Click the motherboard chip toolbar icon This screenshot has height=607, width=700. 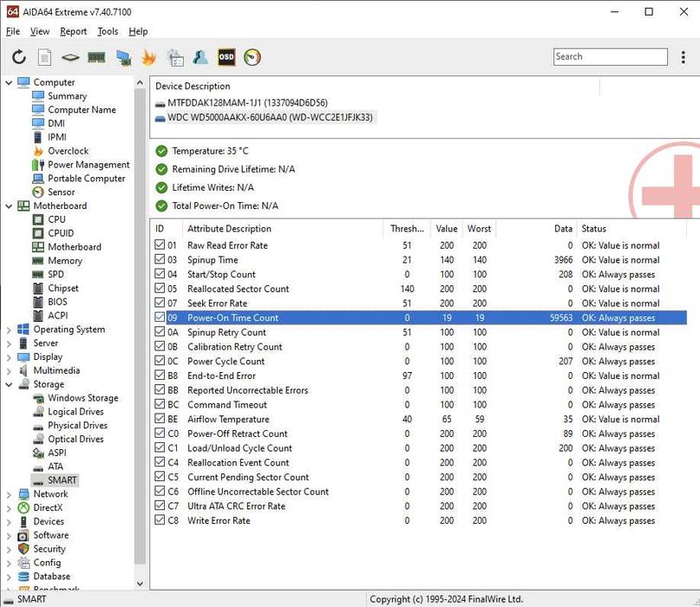click(70, 57)
